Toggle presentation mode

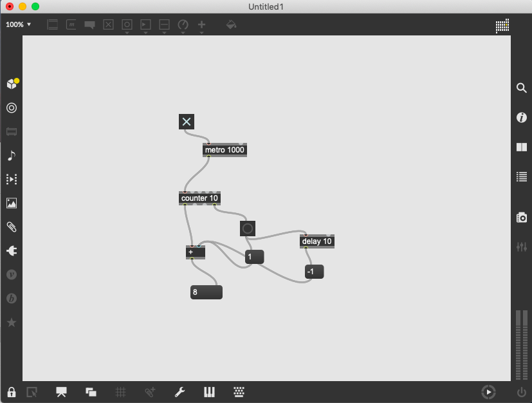click(x=61, y=392)
